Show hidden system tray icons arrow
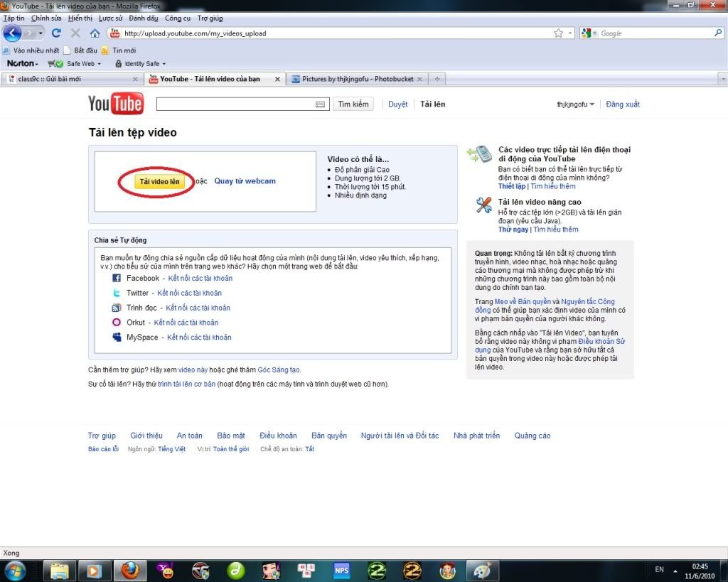 tap(675, 571)
